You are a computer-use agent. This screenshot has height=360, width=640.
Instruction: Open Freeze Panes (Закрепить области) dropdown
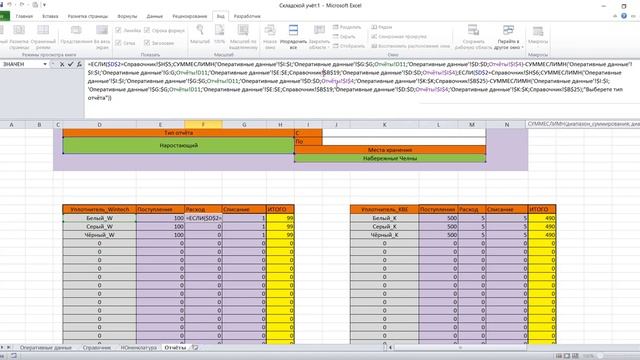319,36
